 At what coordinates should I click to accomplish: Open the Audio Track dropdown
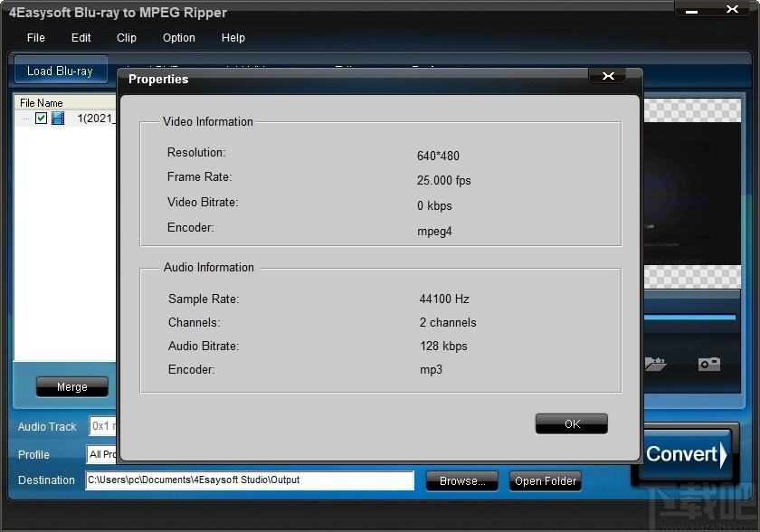(103, 426)
